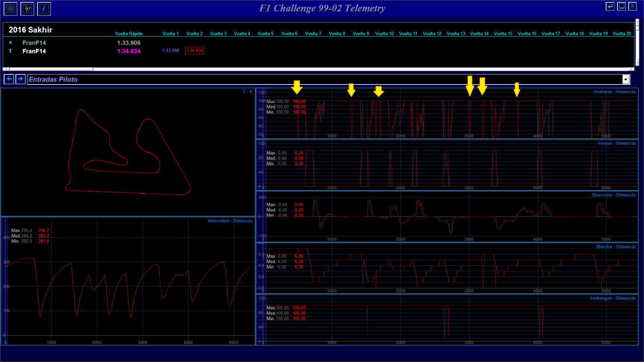The image size is (644, 362).
Task: Click the Vuelta 1 column header
Action: tap(171, 34)
